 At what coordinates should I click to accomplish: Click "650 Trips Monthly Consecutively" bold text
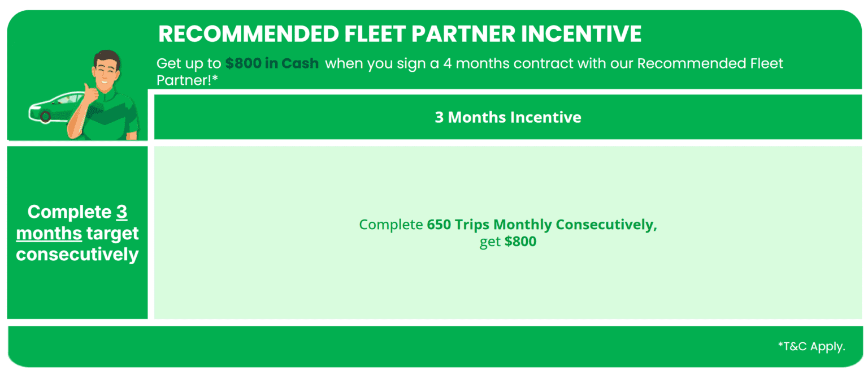(542, 225)
